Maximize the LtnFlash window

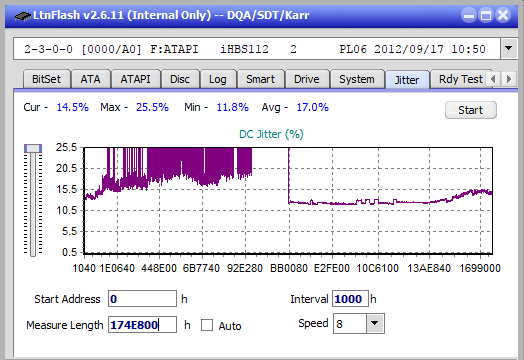coord(486,15)
